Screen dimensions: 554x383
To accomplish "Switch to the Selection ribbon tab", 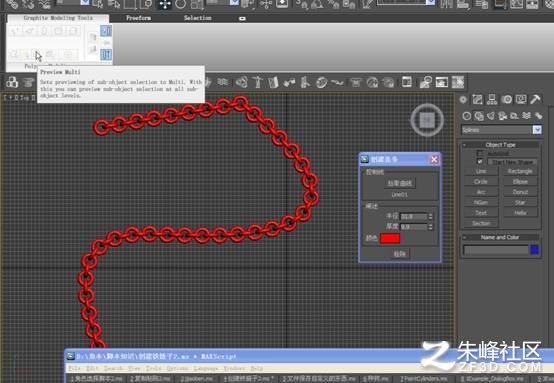I will click(198, 18).
